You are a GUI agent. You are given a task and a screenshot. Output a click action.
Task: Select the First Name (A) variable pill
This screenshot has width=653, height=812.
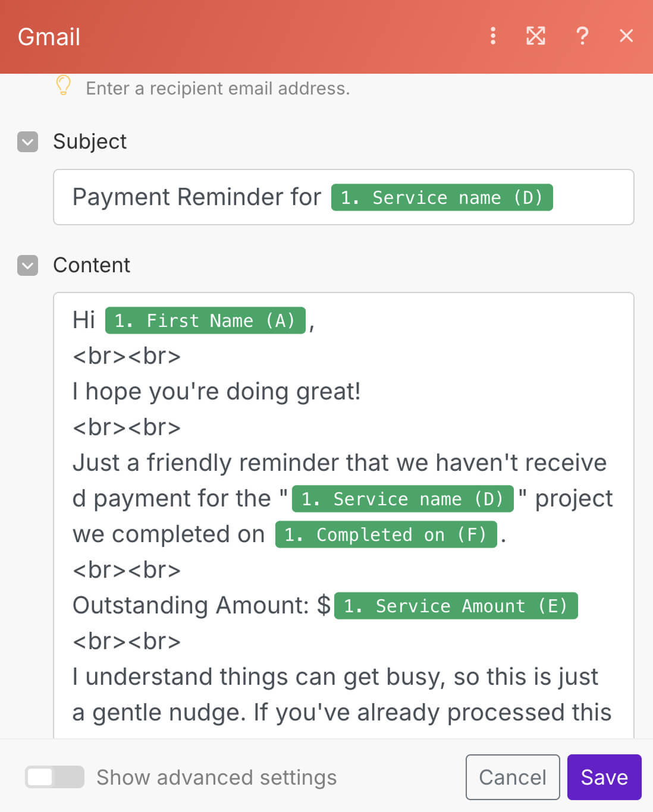(205, 321)
